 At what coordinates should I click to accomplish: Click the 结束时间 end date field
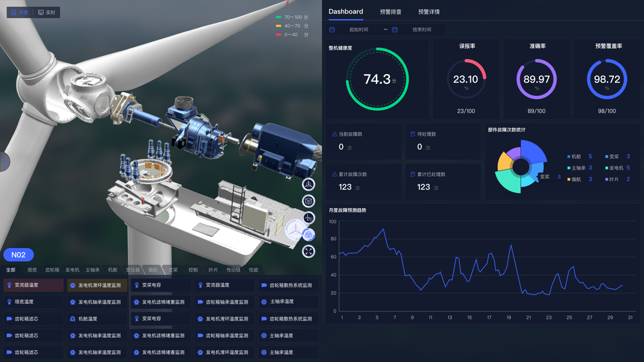pos(422,30)
